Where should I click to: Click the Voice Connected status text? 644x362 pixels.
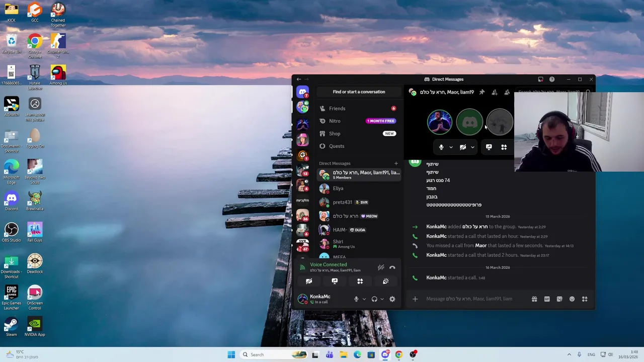pos(328,264)
